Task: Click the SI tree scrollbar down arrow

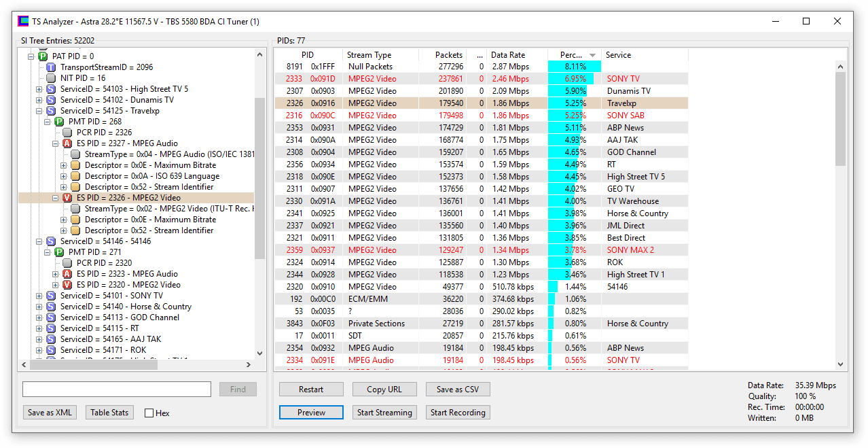Action: coord(259,354)
